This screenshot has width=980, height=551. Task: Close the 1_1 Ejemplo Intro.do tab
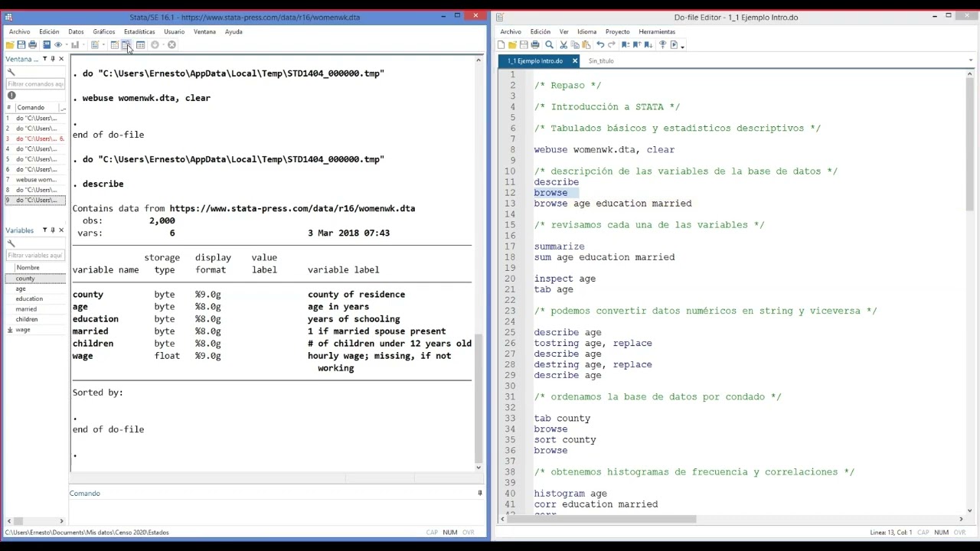(575, 60)
